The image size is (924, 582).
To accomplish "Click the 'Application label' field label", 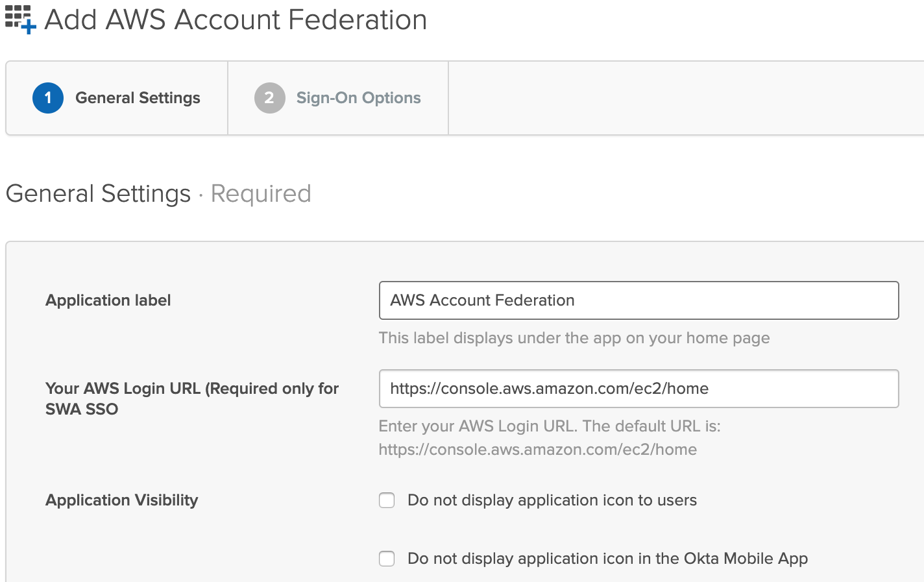I will [108, 300].
